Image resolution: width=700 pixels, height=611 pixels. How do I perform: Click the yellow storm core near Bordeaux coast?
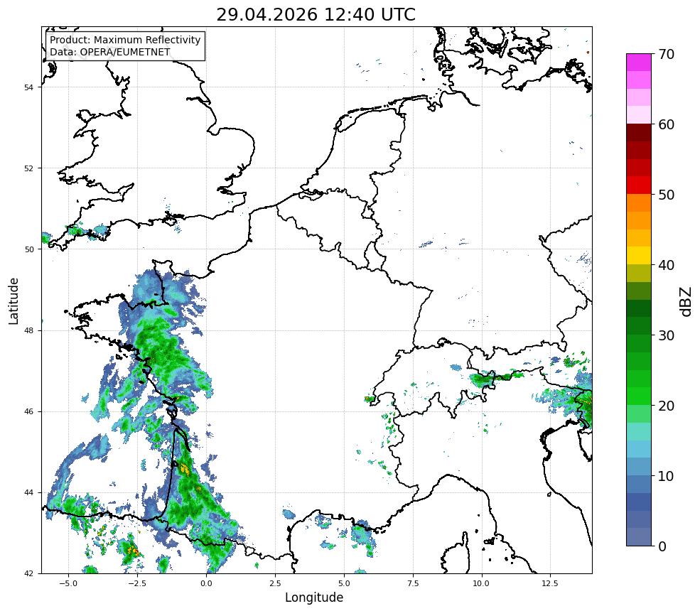pyautogui.click(x=184, y=469)
